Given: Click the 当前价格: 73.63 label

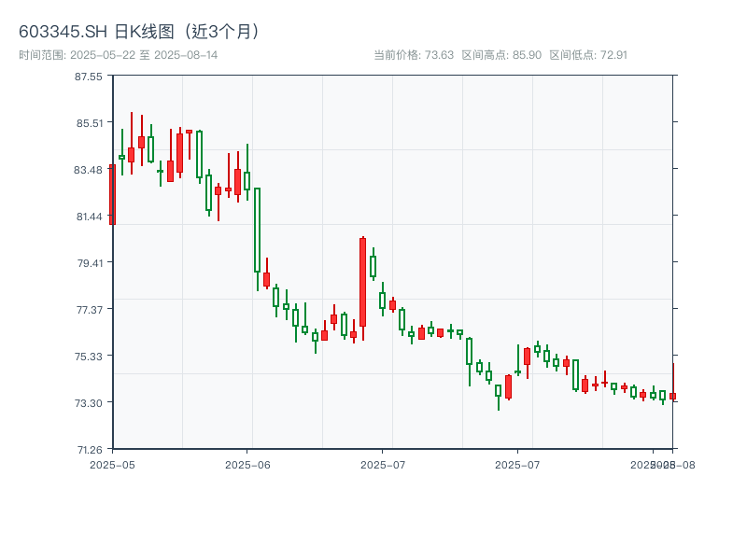Looking at the screenshot, I should pyautogui.click(x=414, y=55).
